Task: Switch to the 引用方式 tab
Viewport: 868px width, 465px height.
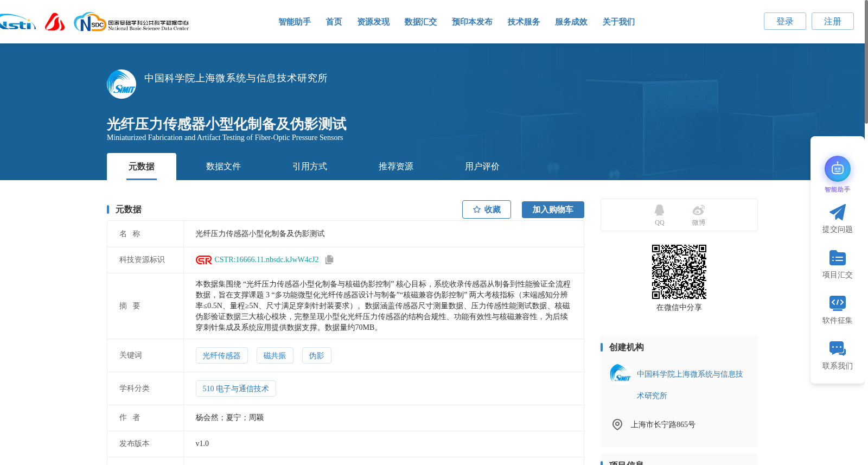Action: (x=310, y=167)
